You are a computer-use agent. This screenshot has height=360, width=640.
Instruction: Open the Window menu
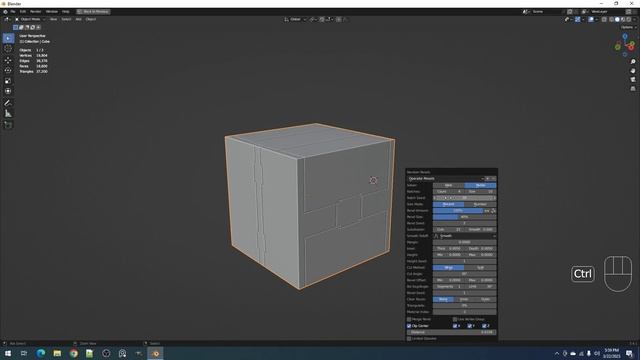52,12
